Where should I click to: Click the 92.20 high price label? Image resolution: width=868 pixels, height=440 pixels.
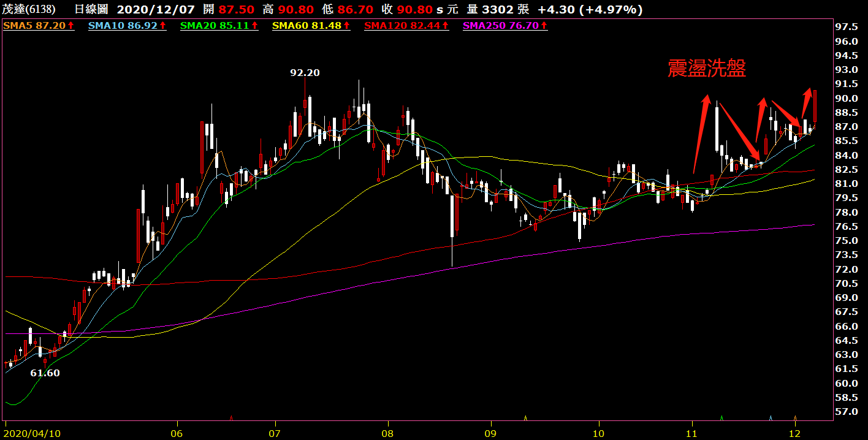tap(305, 72)
